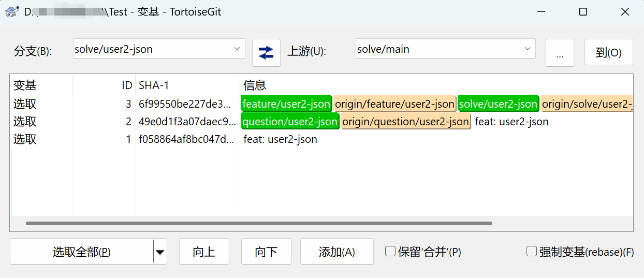
Task: Click the TortoiseGit title bar icon
Action: [11, 11]
